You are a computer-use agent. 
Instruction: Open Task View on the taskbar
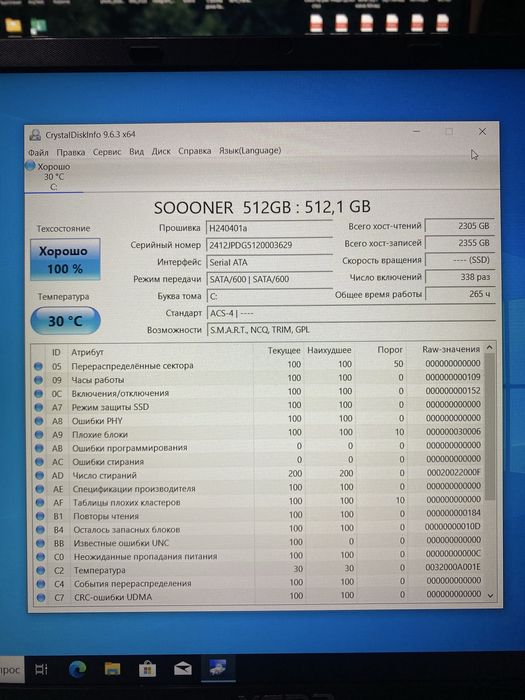[41, 669]
